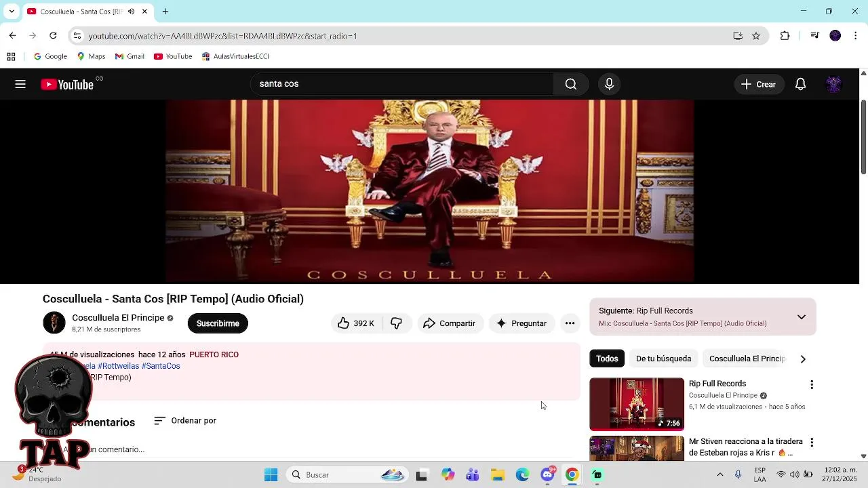The image size is (868, 488).
Task: Open options for Rip Full Records video
Action: (x=812, y=385)
